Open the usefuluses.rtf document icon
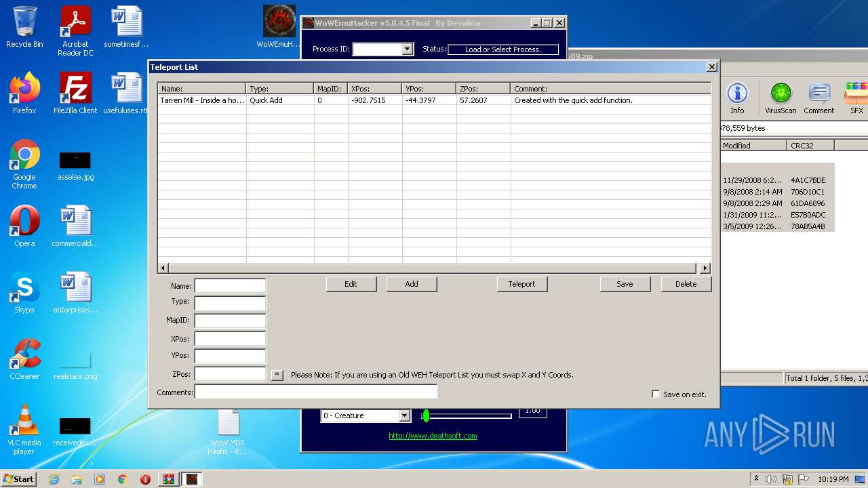The image size is (868, 488). click(x=126, y=94)
